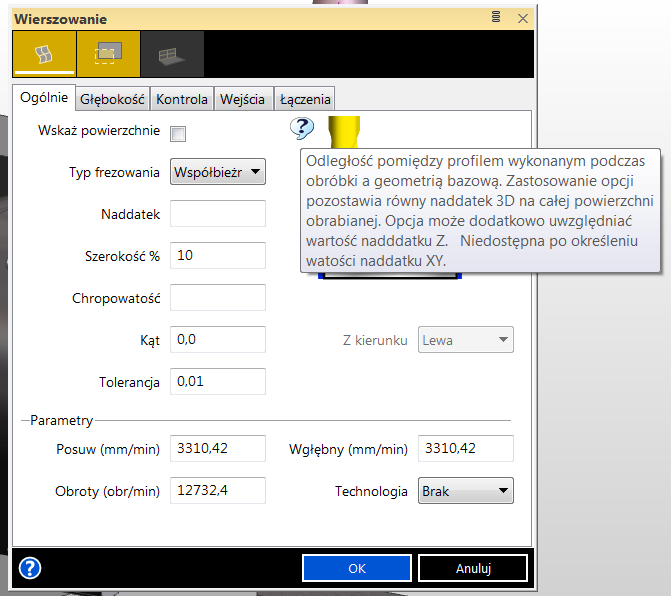Switch to the Ogólnie tab
Image resolution: width=671 pixels, height=596 pixels.
point(44,98)
